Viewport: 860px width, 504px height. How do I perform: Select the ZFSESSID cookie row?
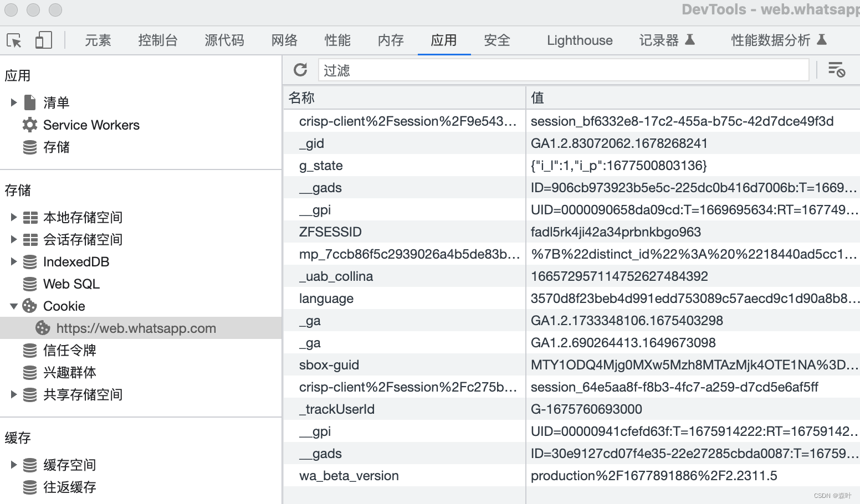571,232
